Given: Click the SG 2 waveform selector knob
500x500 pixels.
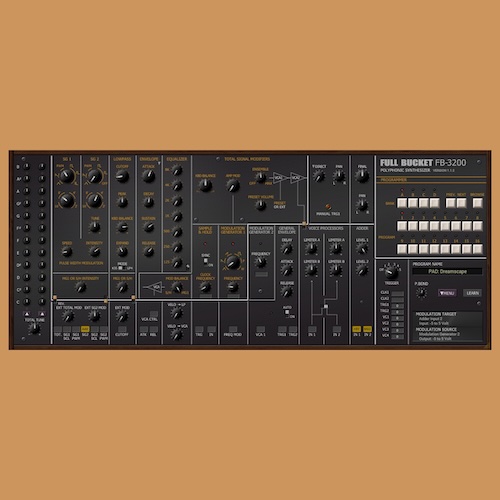Looking at the screenshot, I should tap(95, 176).
